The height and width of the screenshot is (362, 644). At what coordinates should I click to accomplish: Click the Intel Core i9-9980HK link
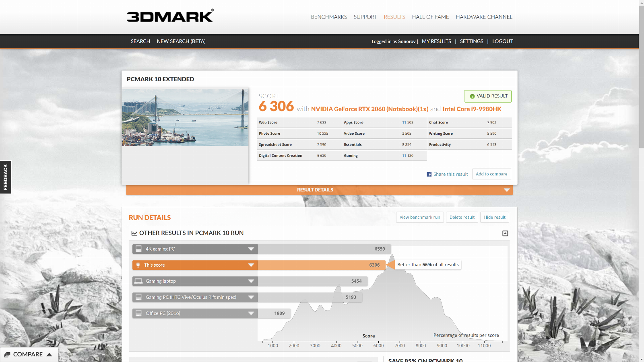coord(472,109)
